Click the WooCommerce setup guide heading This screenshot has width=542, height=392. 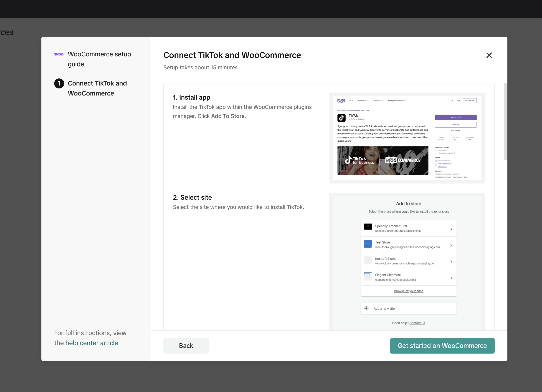pyautogui.click(x=99, y=59)
